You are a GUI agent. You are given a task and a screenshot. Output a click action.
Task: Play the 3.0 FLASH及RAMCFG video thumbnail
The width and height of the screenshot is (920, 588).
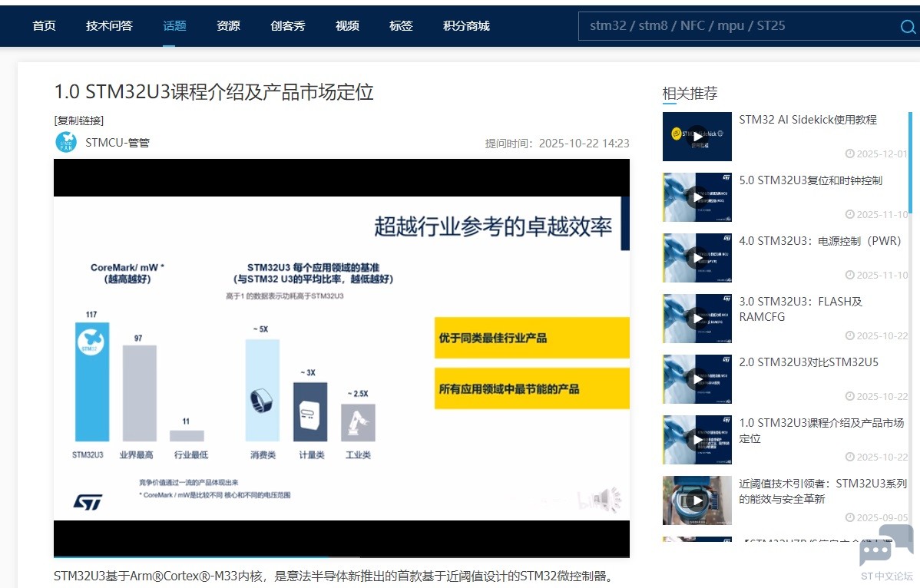(x=697, y=319)
